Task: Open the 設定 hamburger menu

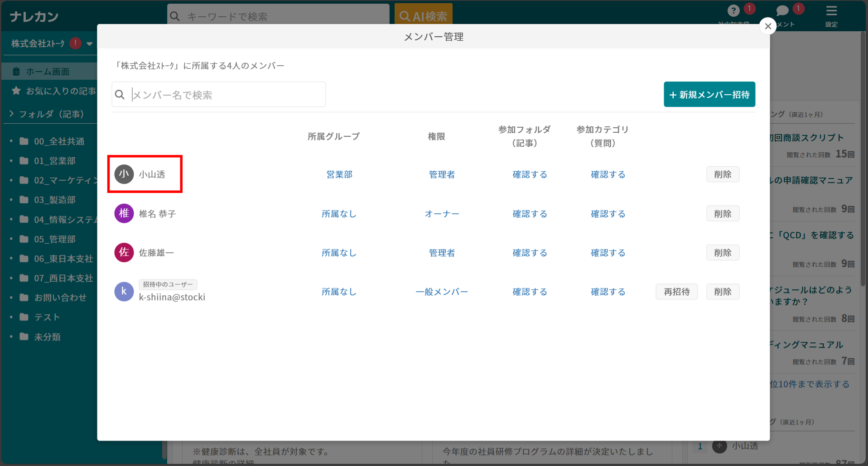Action: point(831,11)
